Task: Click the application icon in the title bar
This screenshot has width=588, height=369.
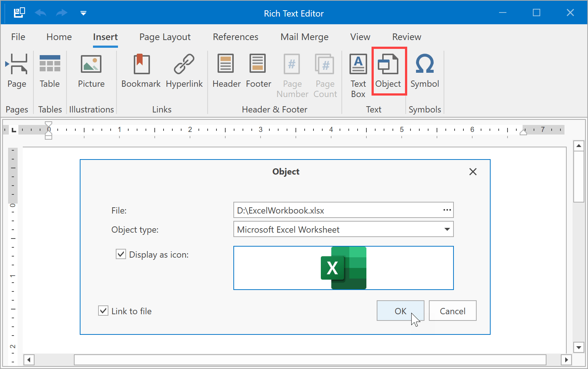Action: coord(19,13)
